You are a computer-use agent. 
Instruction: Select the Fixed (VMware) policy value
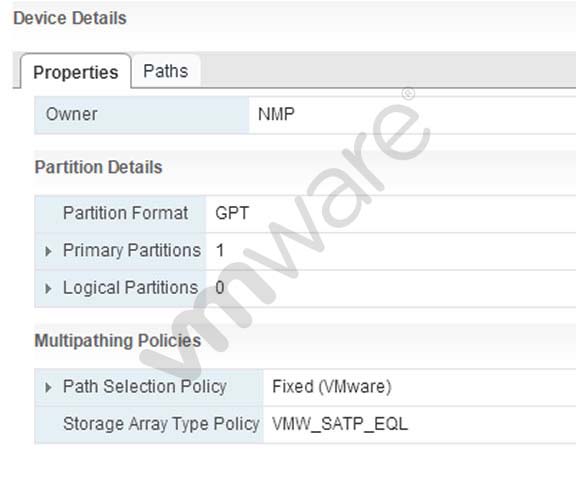coord(332,387)
